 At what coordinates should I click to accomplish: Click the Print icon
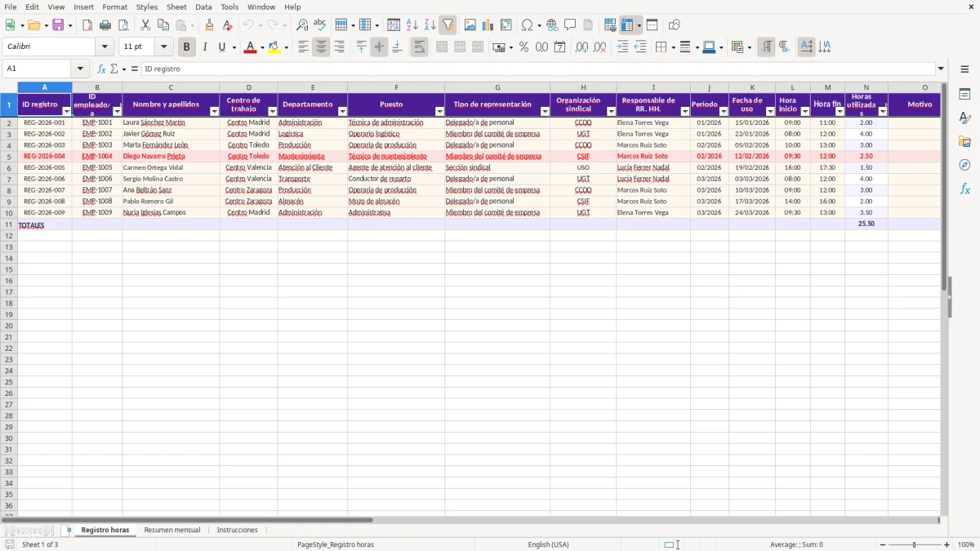click(x=105, y=25)
